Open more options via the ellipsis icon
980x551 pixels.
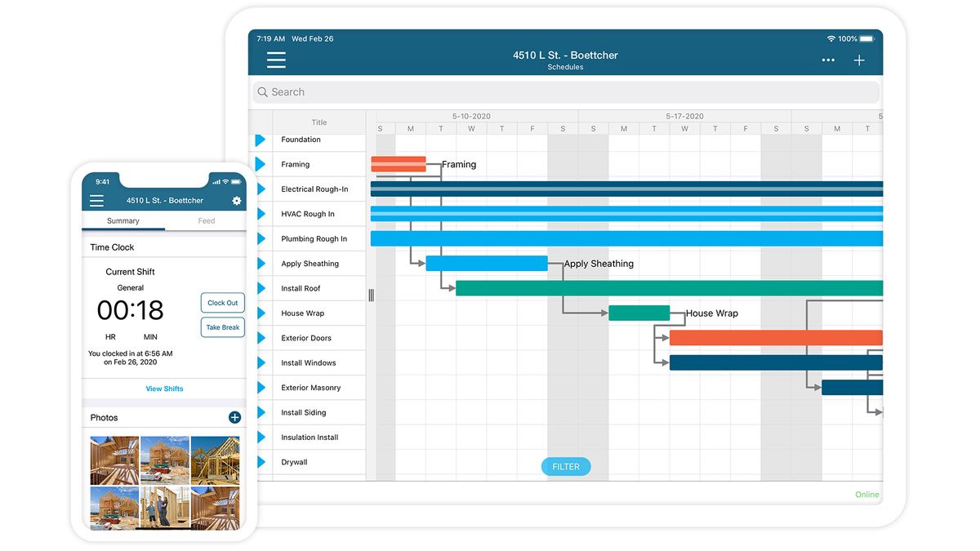point(828,60)
